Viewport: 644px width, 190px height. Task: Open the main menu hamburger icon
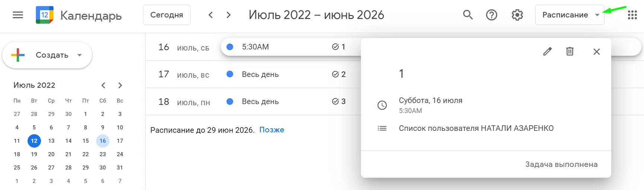pos(18,15)
